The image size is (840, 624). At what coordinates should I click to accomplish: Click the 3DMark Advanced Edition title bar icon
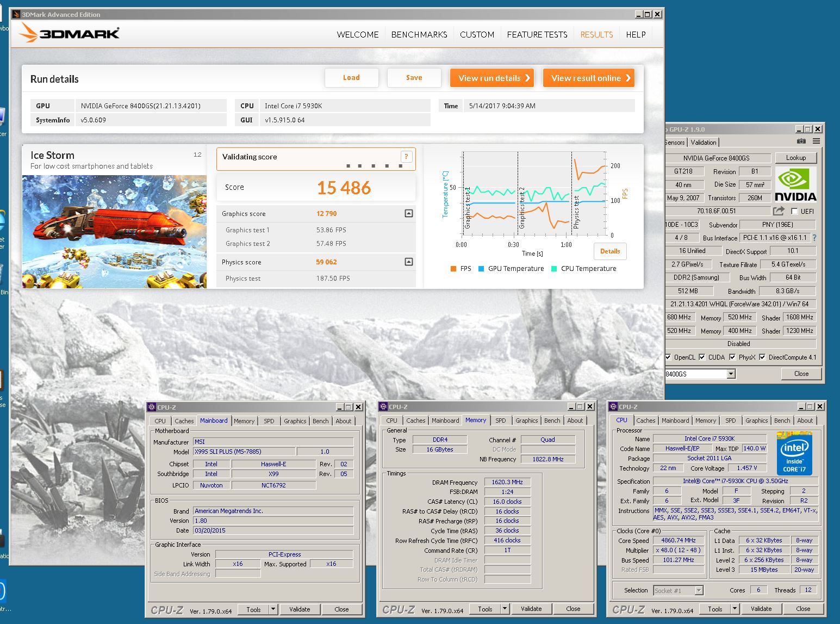point(16,14)
